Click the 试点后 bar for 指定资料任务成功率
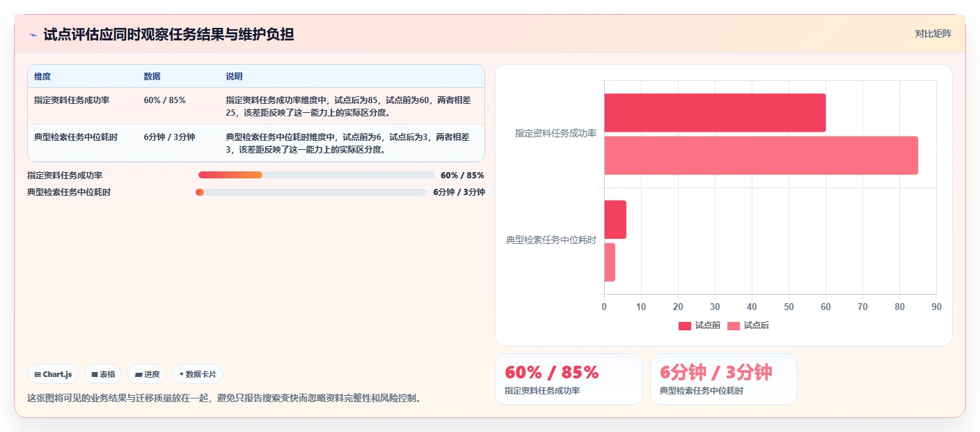980x432 pixels. pyautogui.click(x=761, y=155)
